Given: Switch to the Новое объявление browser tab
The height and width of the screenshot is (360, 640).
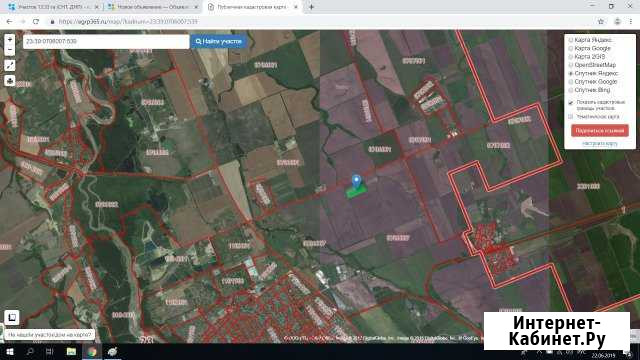Looking at the screenshot, I should [x=152, y=7].
